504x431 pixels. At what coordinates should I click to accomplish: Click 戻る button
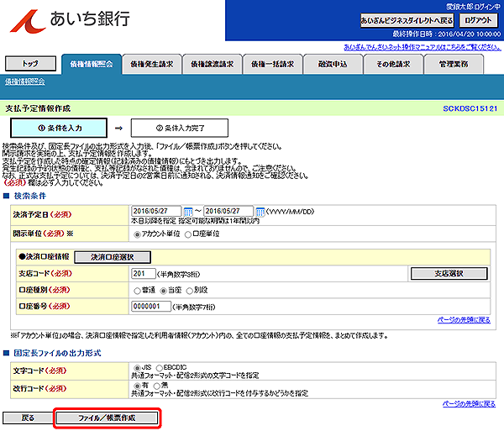tap(28, 418)
